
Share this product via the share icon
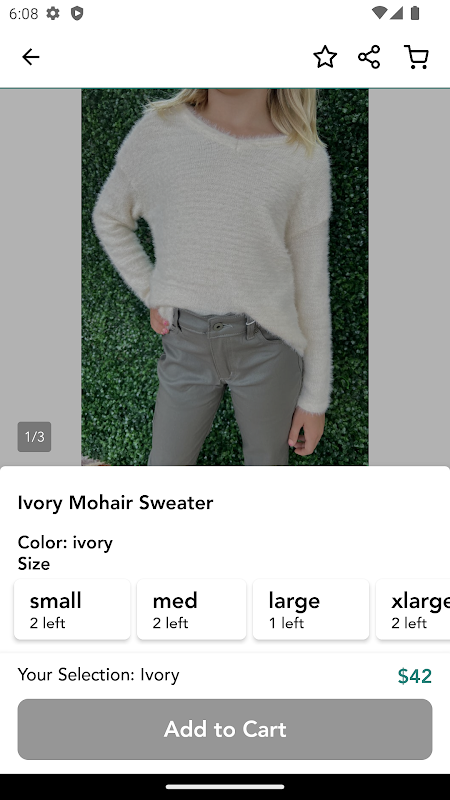point(369,57)
